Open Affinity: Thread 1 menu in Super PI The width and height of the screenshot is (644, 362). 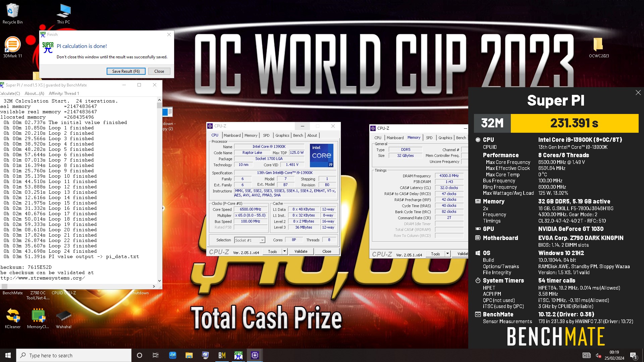[64, 94]
